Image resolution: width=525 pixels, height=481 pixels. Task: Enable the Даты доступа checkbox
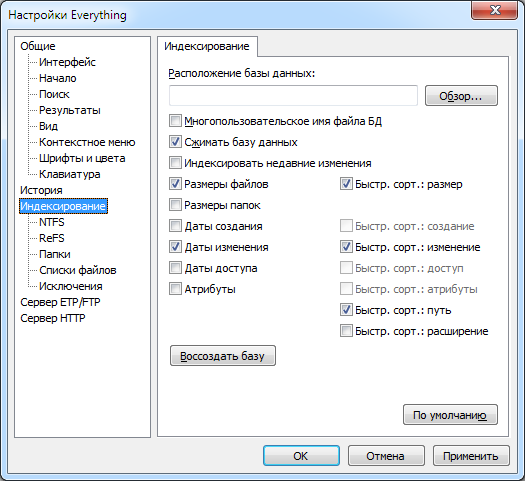[x=175, y=268]
